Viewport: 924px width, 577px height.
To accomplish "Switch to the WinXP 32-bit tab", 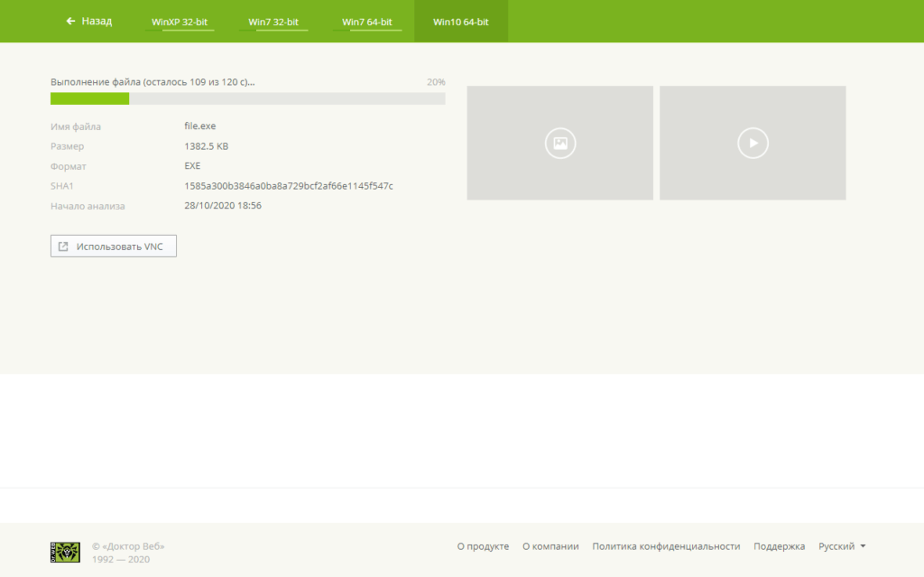I will (x=180, y=22).
